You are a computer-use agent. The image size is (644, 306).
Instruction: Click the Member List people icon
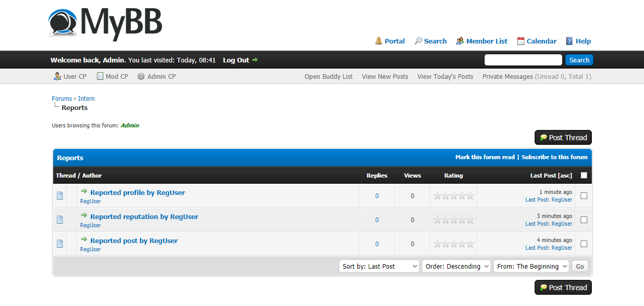460,41
